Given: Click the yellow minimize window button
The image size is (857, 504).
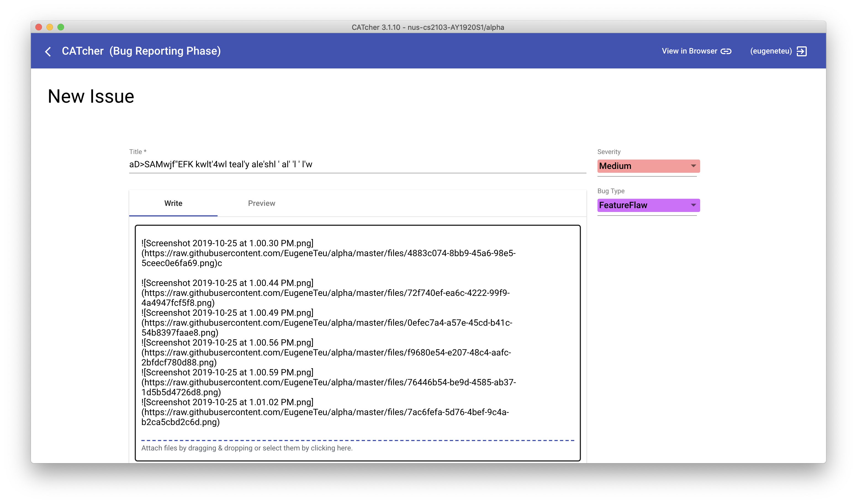Looking at the screenshot, I should [50, 27].
